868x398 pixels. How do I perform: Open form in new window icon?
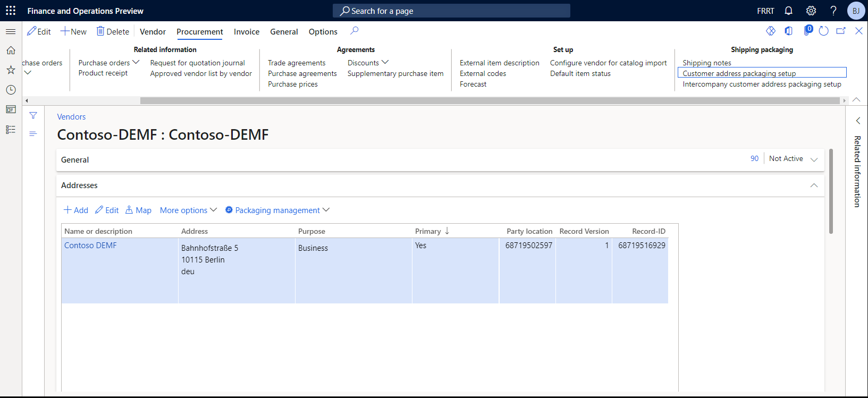tap(841, 31)
